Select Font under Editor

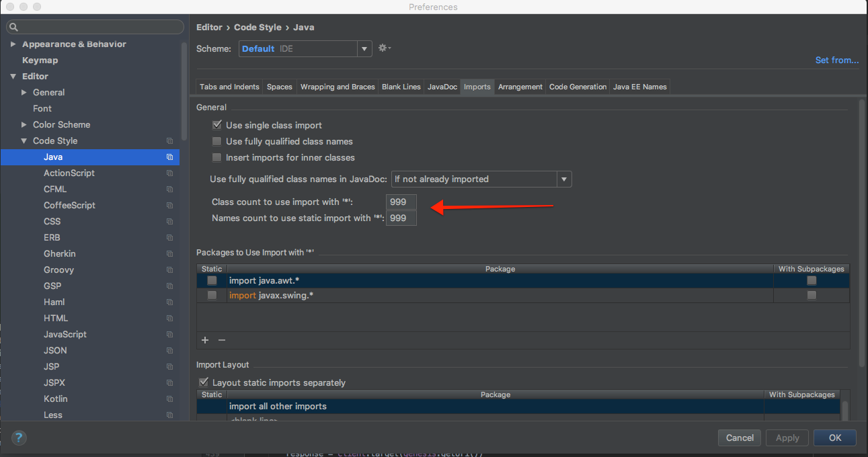(x=42, y=109)
